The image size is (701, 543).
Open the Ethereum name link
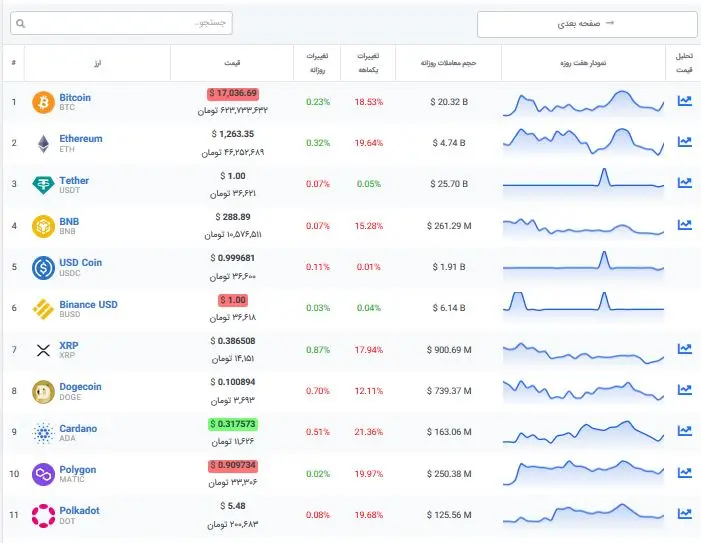pyautogui.click(x=81, y=139)
